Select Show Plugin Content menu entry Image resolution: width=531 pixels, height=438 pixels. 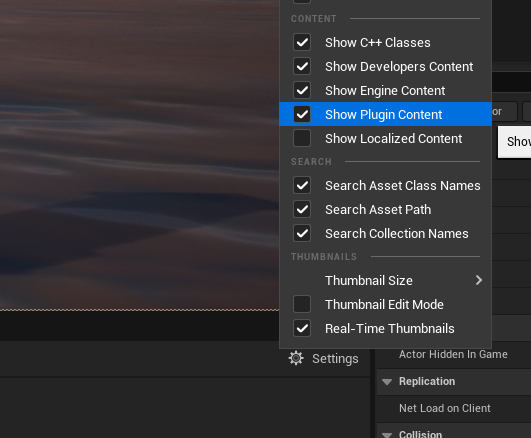point(385,114)
